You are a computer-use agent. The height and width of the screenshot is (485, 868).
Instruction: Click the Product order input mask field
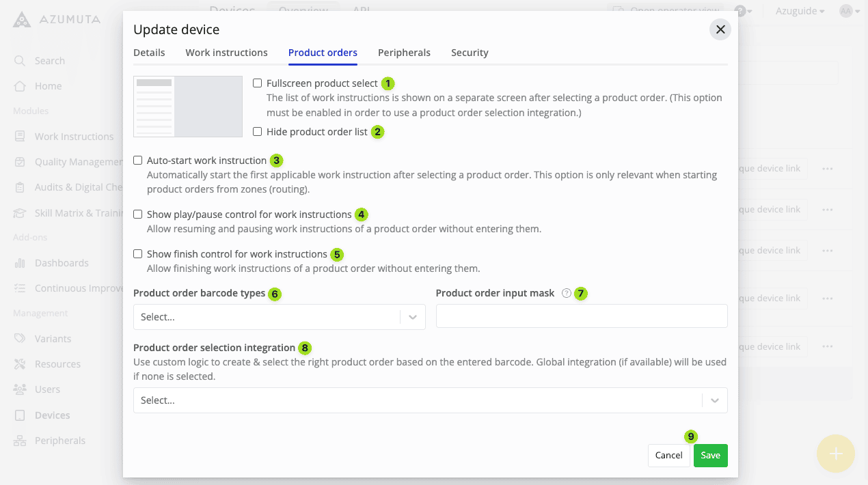coord(581,316)
